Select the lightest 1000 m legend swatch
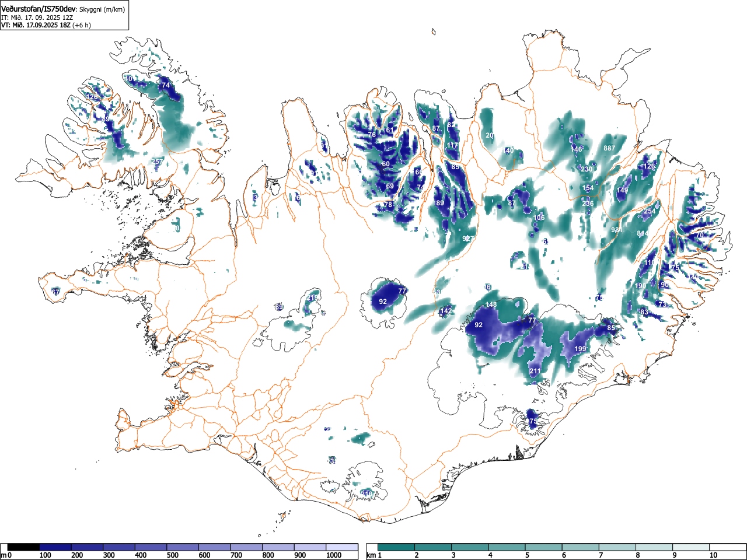747x560 pixels. point(342,547)
